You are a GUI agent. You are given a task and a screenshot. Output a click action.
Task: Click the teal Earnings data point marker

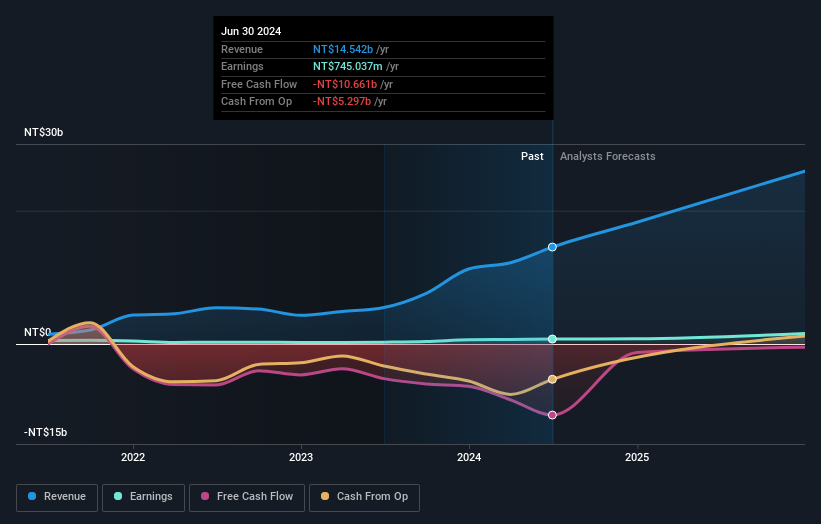pos(552,339)
